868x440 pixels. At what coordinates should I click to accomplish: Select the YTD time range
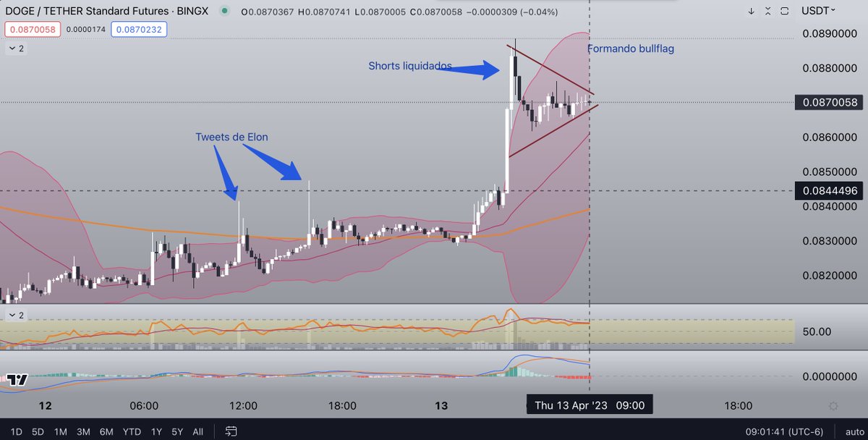[x=132, y=432]
